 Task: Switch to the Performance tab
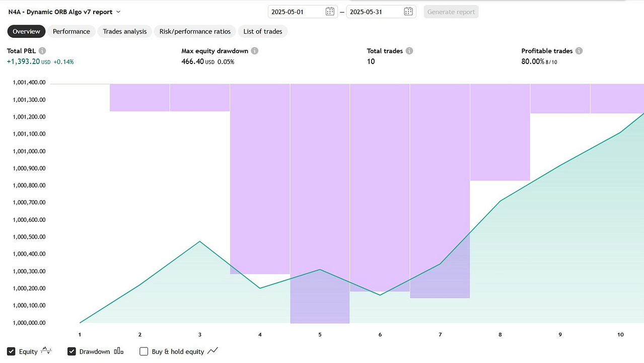click(71, 31)
